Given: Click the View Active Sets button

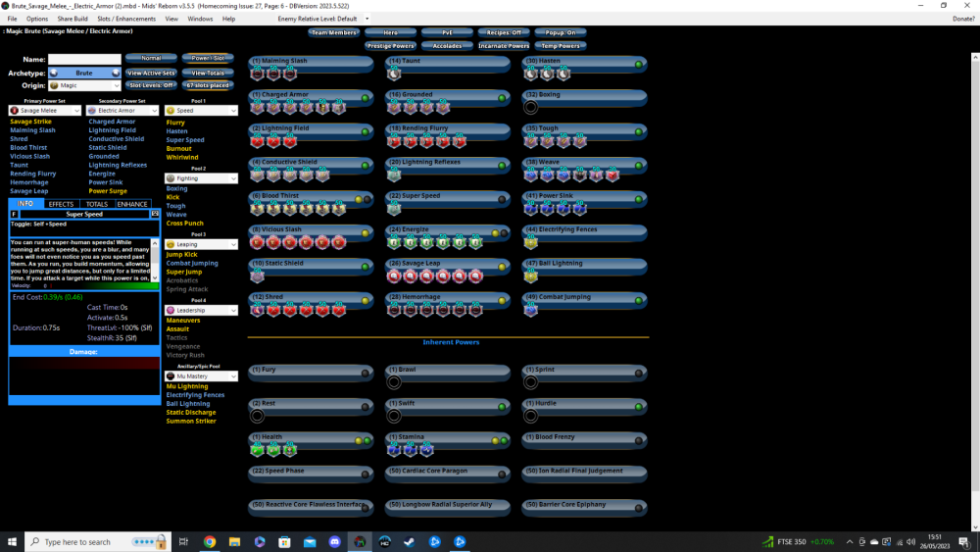Looking at the screenshot, I should [x=151, y=73].
